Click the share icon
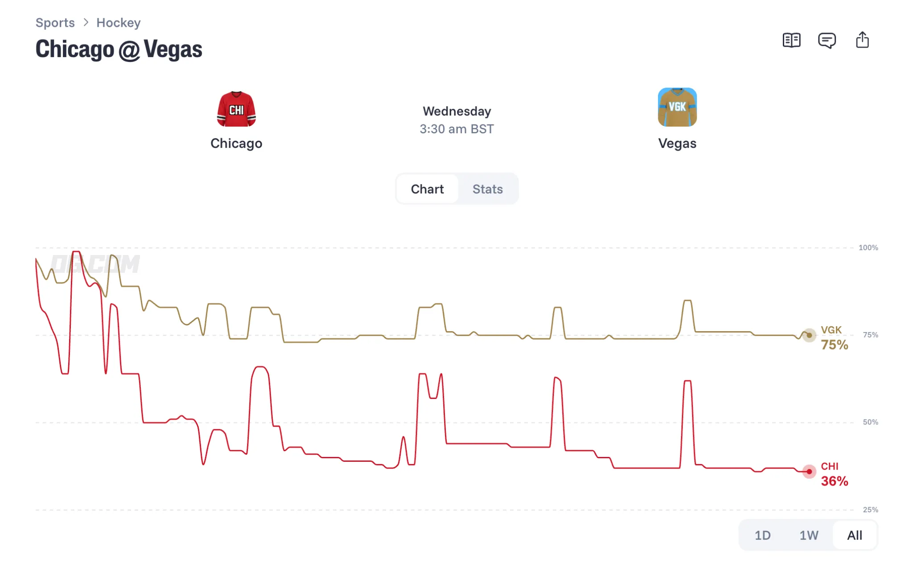 [x=862, y=40]
